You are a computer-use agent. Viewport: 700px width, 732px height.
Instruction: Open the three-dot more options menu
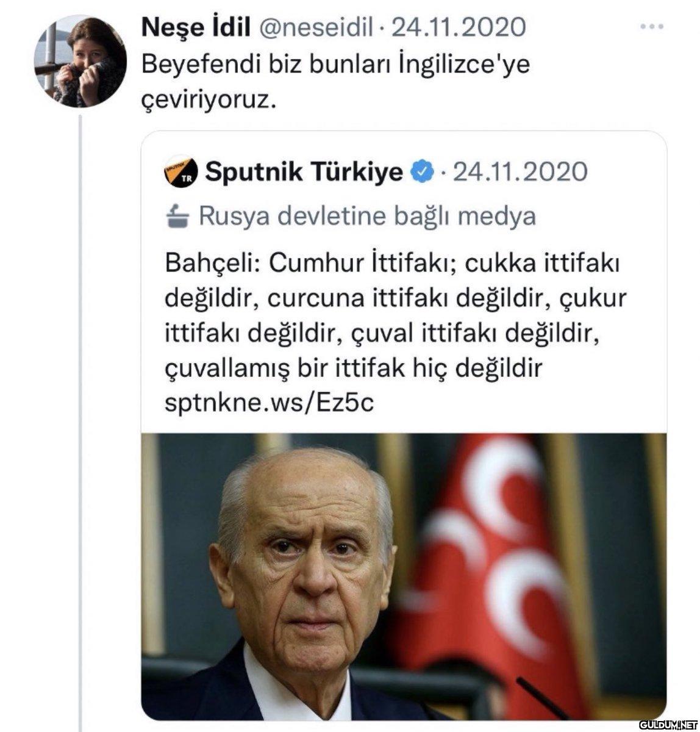(x=651, y=27)
